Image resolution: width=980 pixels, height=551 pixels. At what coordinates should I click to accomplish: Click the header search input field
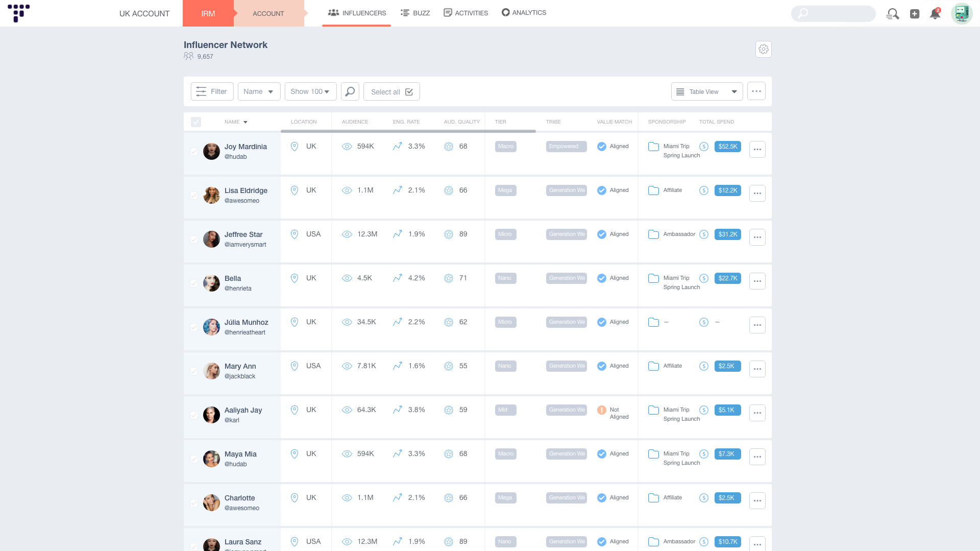click(834, 14)
